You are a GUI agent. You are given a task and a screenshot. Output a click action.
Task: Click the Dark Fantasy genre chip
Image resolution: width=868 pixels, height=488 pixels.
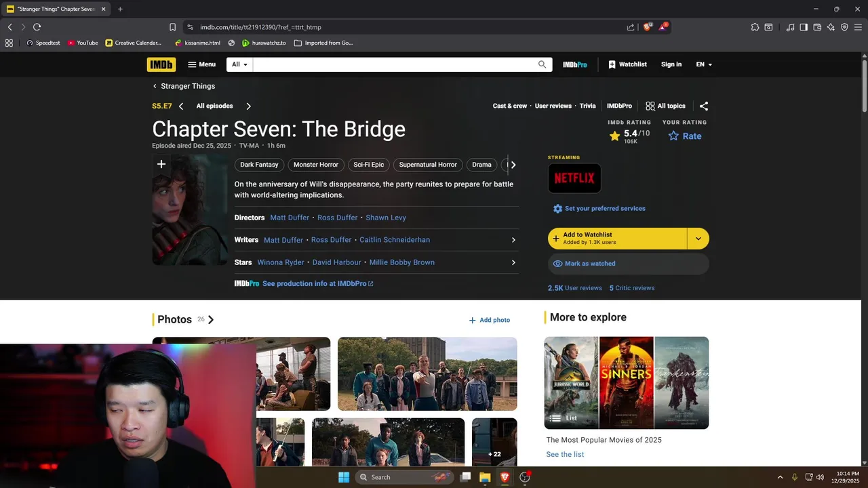(259, 165)
